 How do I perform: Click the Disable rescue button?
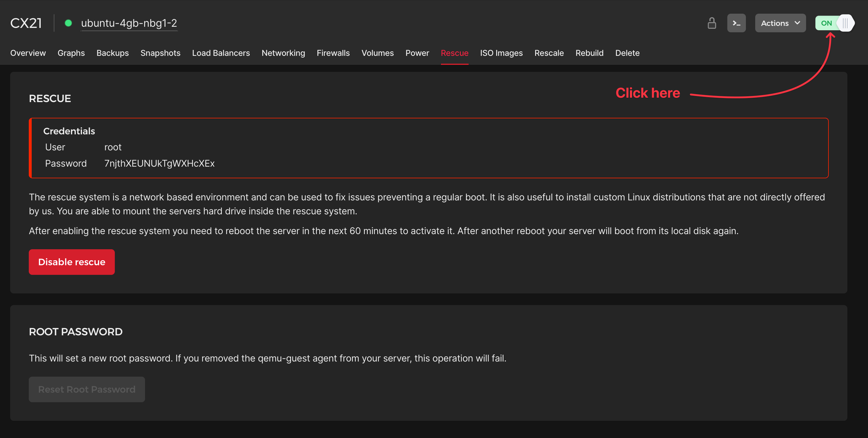[72, 262]
